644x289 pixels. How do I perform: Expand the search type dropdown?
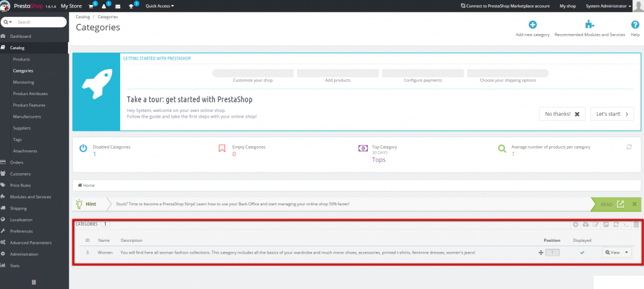point(8,22)
